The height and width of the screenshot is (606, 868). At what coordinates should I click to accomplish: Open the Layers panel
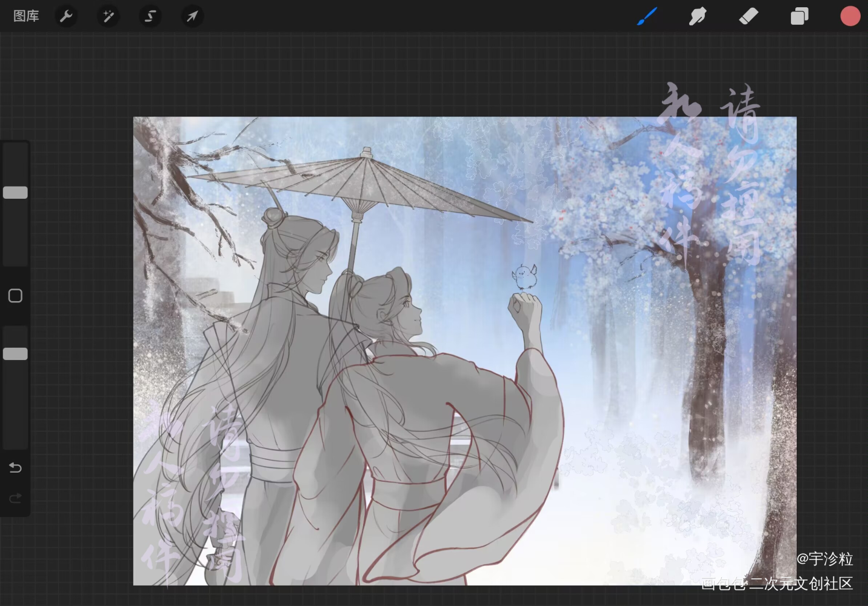(x=800, y=16)
